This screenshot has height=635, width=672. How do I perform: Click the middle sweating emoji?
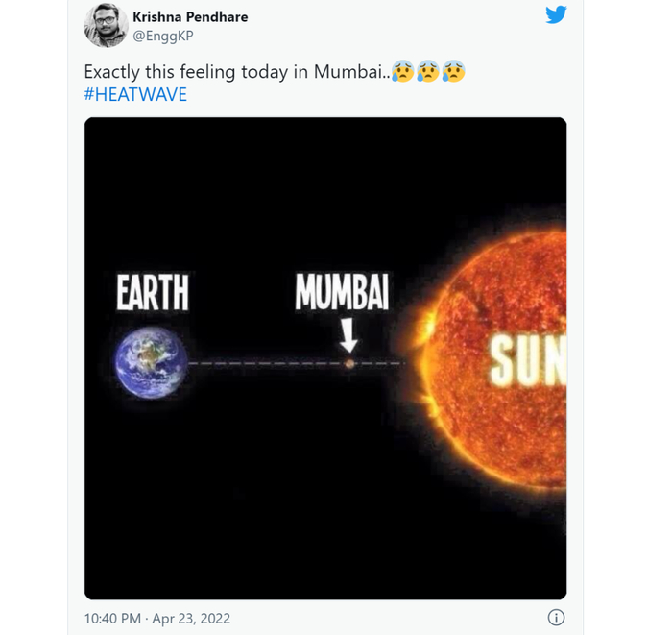[428, 73]
